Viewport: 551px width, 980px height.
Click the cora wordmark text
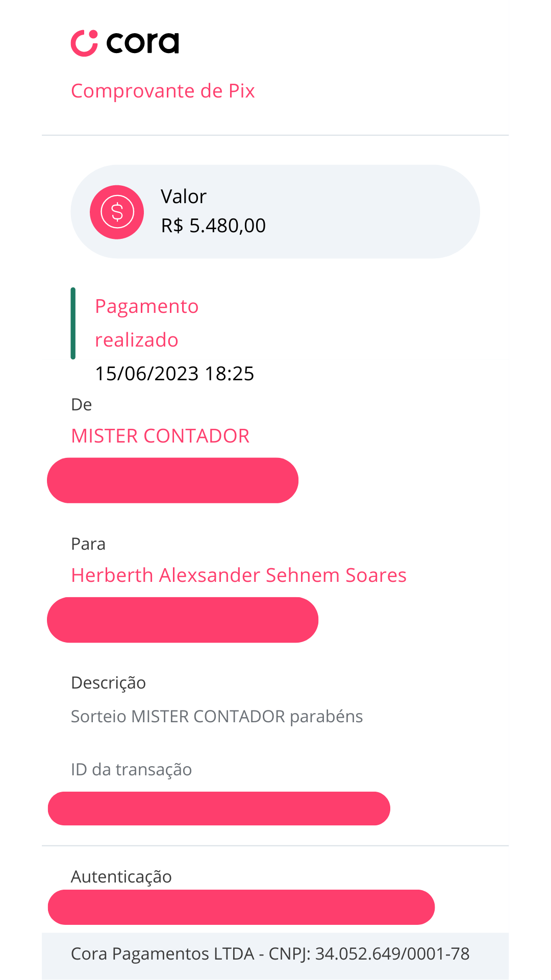point(143,43)
